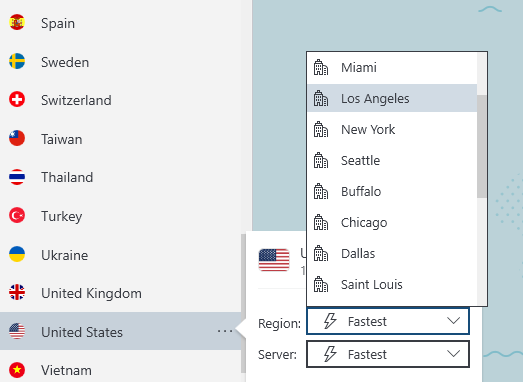Select Turkey in the country list
Viewport: 523px width, 382px height.
click(120, 216)
